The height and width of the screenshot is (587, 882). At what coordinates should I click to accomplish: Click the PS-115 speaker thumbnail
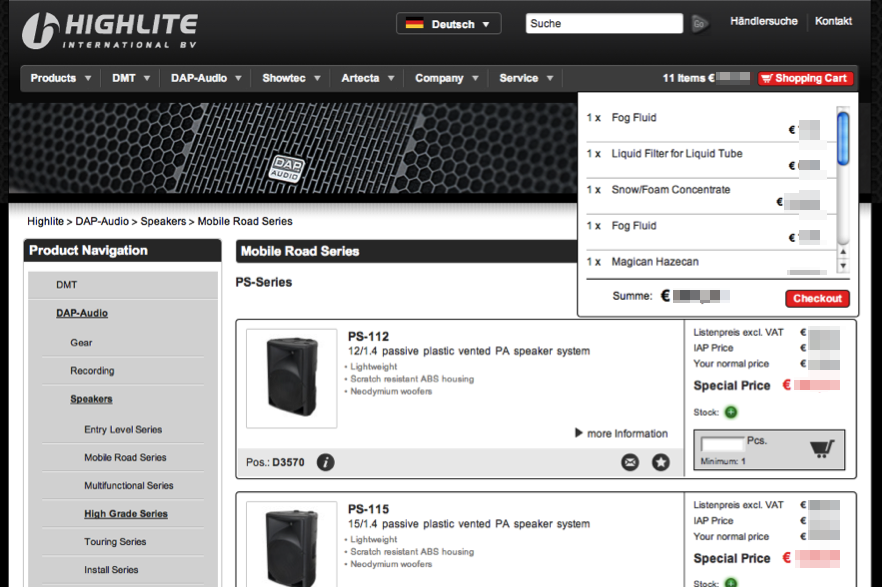pyautogui.click(x=291, y=544)
